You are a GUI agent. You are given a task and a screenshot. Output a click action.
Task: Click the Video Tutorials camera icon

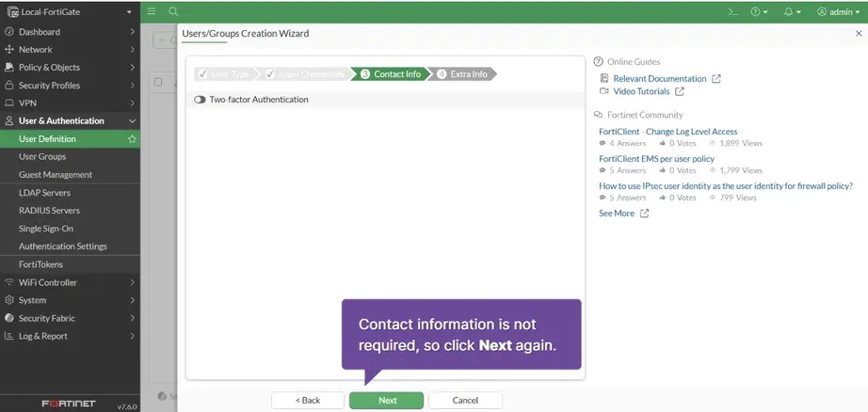pos(604,91)
